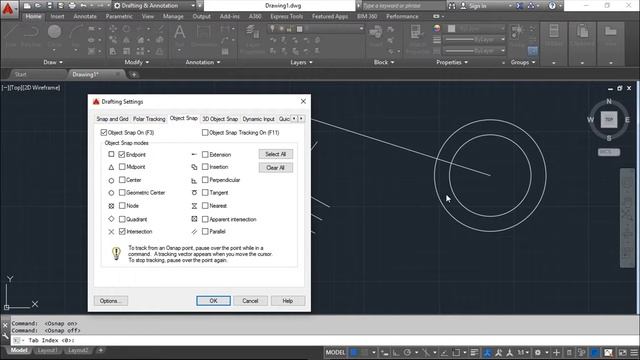Viewport: 640px width, 360px height.
Task: Enable the Geometric Center snap mode
Action: pos(122,193)
